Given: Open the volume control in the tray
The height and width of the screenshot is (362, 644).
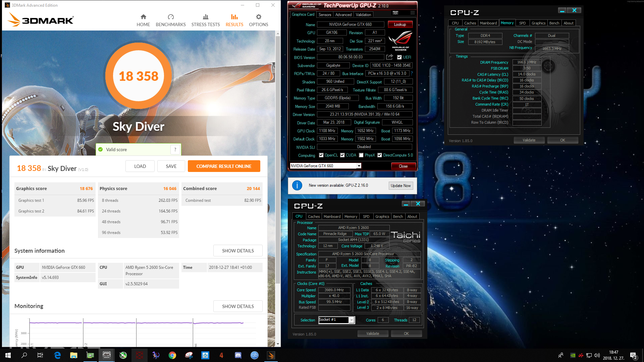Looking at the screenshot, I should pyautogui.click(x=597, y=355).
